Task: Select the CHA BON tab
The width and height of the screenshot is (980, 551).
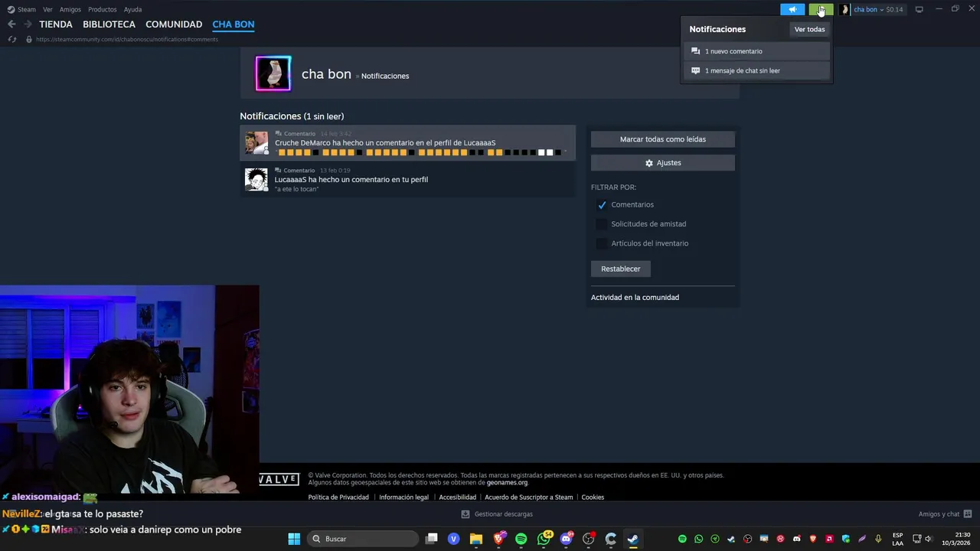Action: pyautogui.click(x=234, y=24)
